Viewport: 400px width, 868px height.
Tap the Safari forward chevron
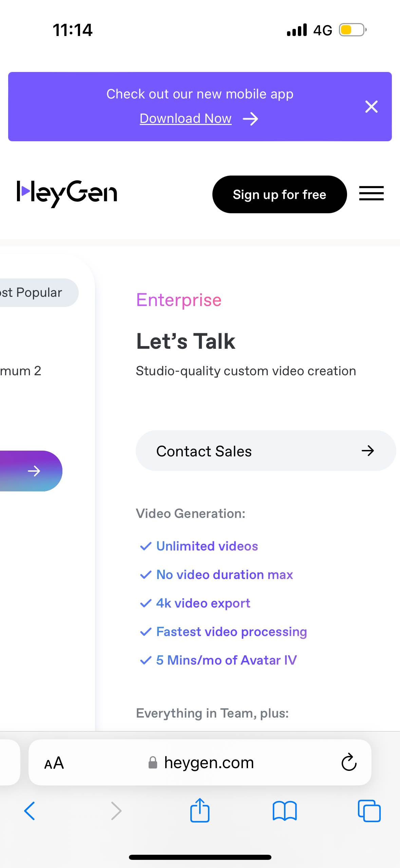[116, 811]
